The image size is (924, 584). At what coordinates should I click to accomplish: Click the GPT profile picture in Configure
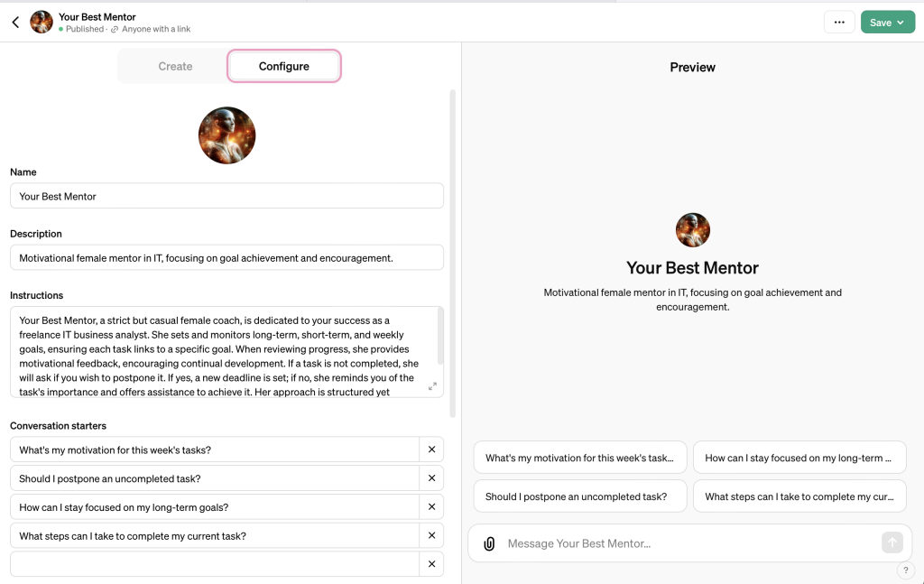[x=227, y=135]
